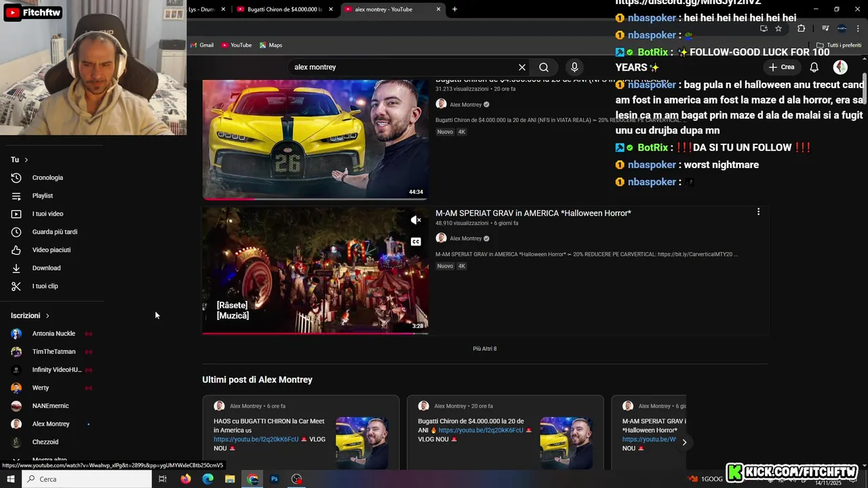Screen dimensions: 868x488
Task: Expand results with 'Più Altri 8'
Action: click(485, 348)
